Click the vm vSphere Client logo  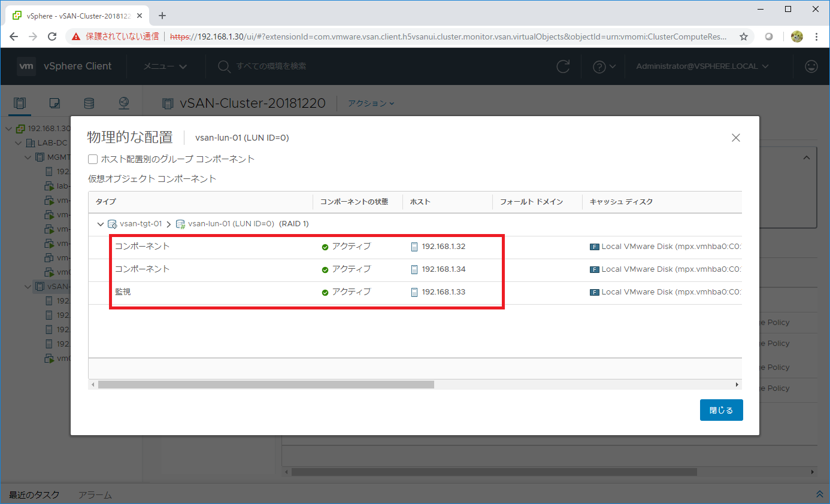64,66
